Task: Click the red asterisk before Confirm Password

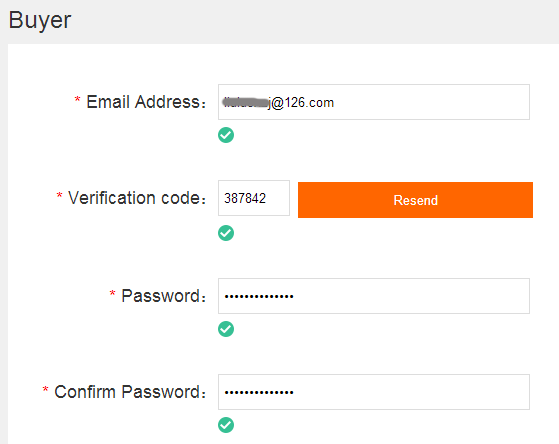Action: 45,389
